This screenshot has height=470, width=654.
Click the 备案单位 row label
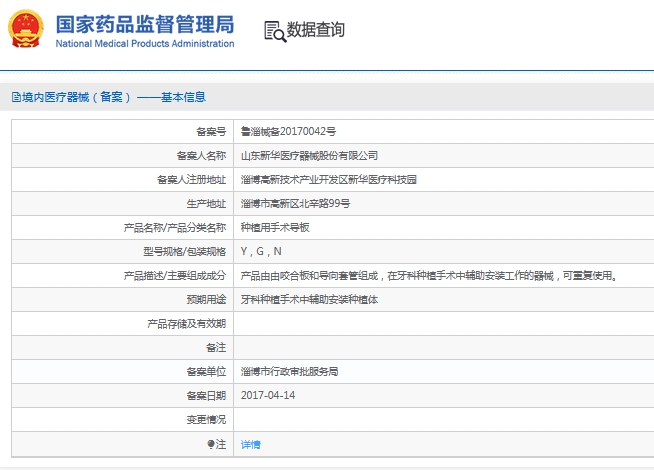206,371
